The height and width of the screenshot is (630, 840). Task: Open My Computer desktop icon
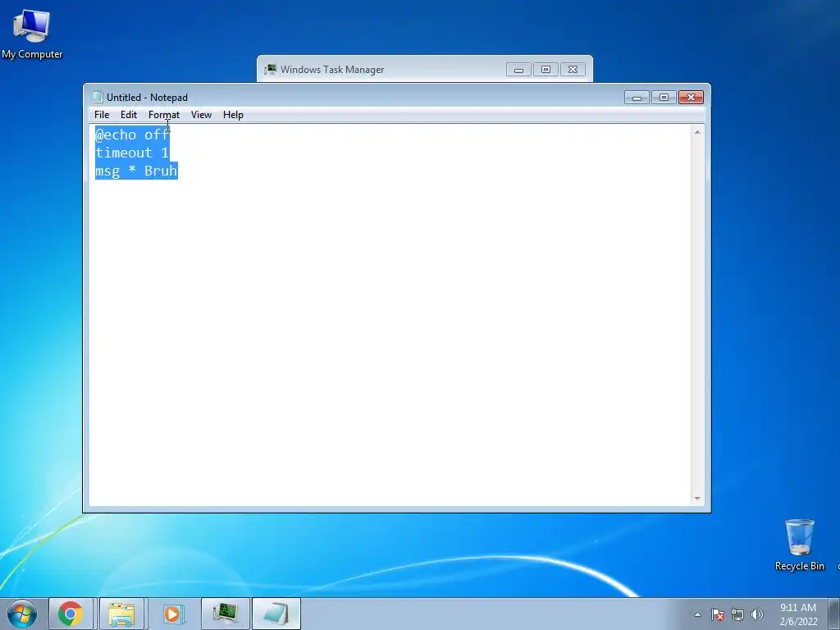(x=32, y=33)
